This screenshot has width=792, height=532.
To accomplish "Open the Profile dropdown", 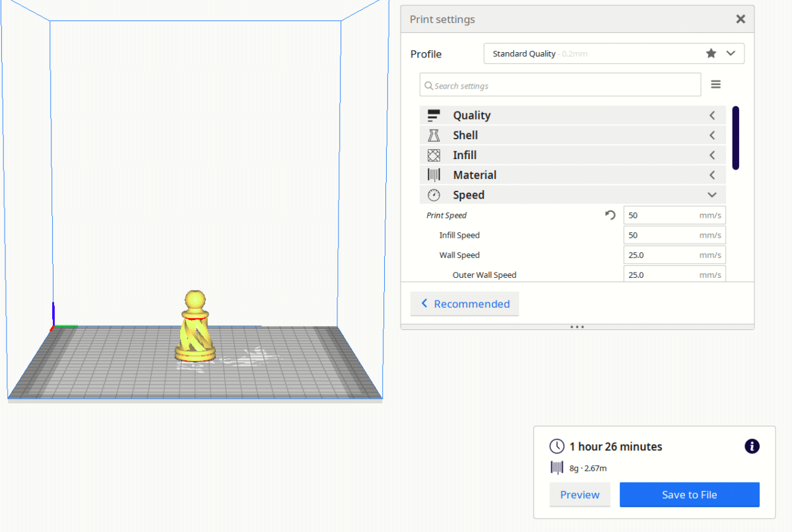I will [x=731, y=53].
